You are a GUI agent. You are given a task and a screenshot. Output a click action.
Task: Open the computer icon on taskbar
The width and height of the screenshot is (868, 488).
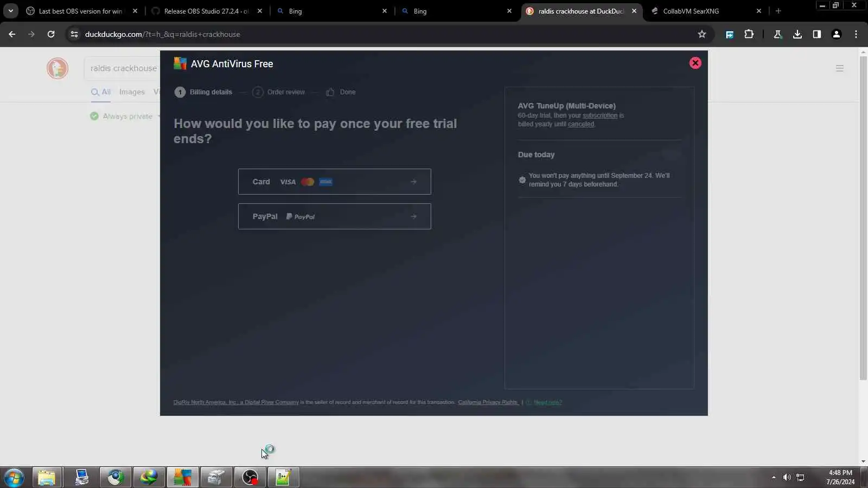82,478
